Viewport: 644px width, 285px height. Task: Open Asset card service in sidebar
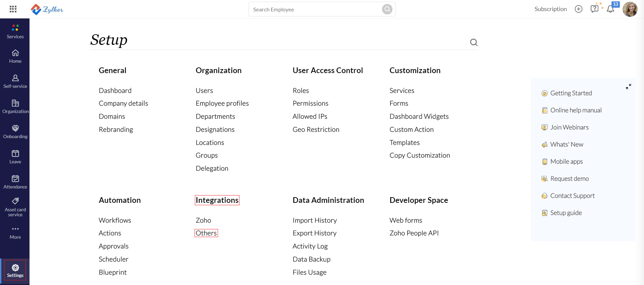pos(15,207)
